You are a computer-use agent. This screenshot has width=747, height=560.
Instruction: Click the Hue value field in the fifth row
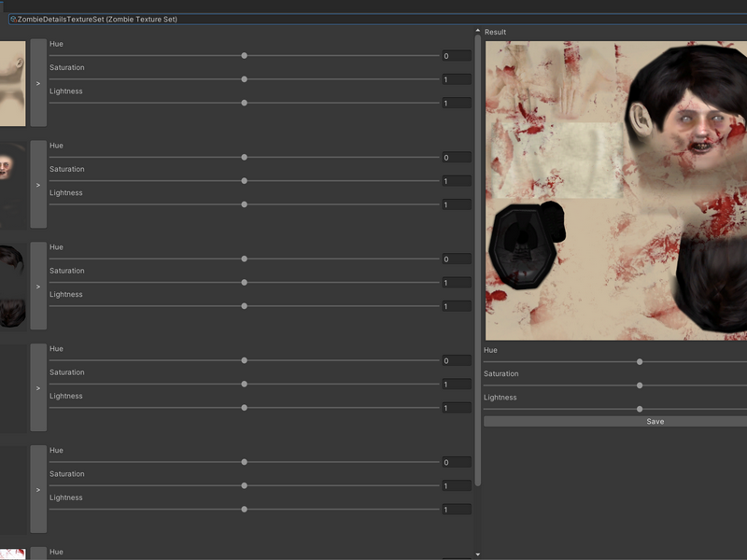point(457,462)
